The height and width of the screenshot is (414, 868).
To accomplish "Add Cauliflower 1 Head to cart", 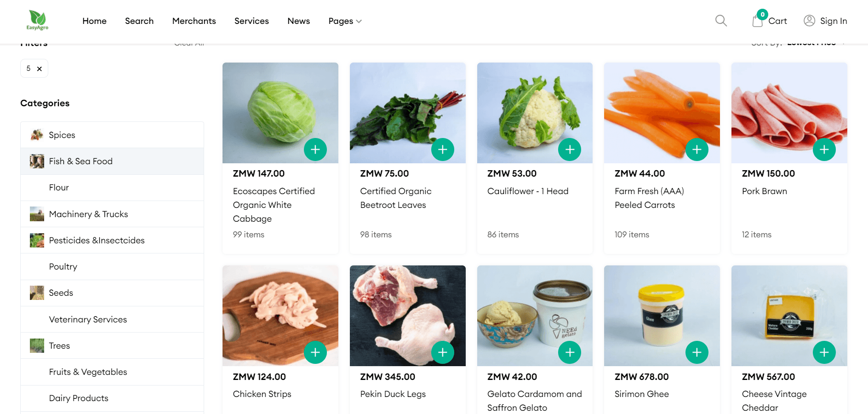I will pyautogui.click(x=570, y=149).
